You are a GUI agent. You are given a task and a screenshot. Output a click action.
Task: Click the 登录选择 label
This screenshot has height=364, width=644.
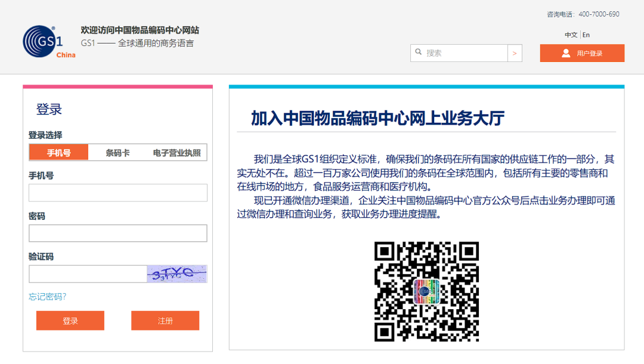[45, 135]
